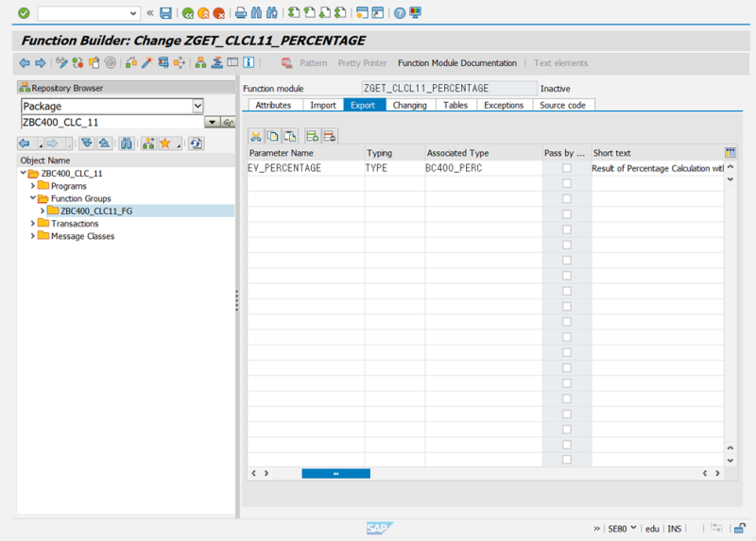Click the Delete Row icon above the parameter table

point(329,136)
